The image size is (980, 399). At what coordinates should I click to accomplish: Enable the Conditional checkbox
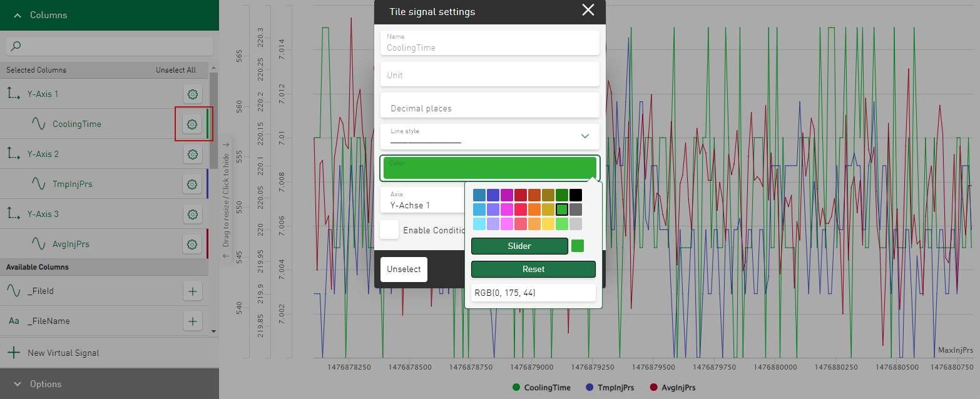pyautogui.click(x=389, y=230)
